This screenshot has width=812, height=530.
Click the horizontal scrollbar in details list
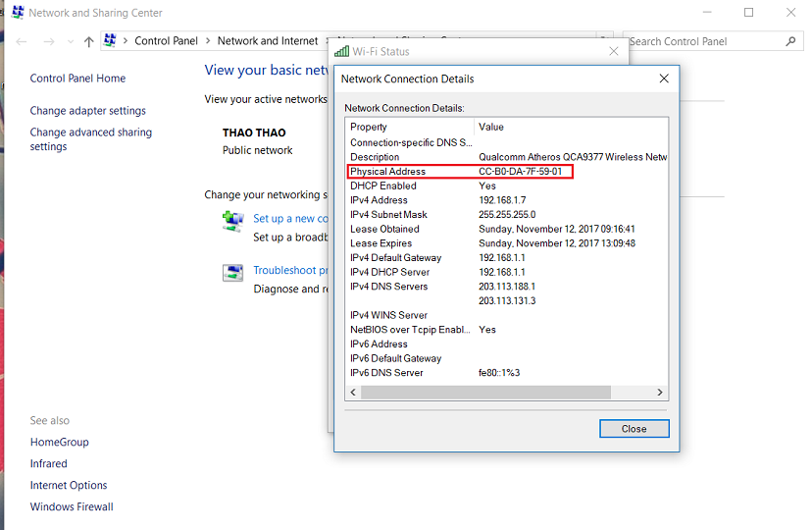490,393
